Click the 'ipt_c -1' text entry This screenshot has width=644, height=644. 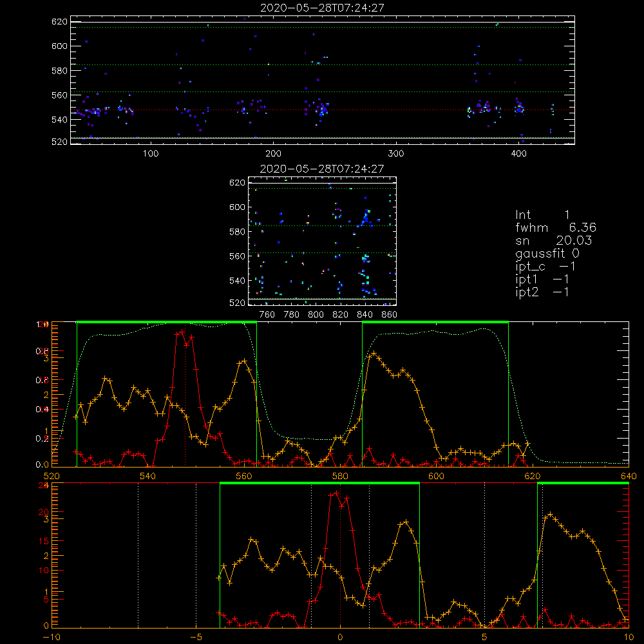coord(545,267)
